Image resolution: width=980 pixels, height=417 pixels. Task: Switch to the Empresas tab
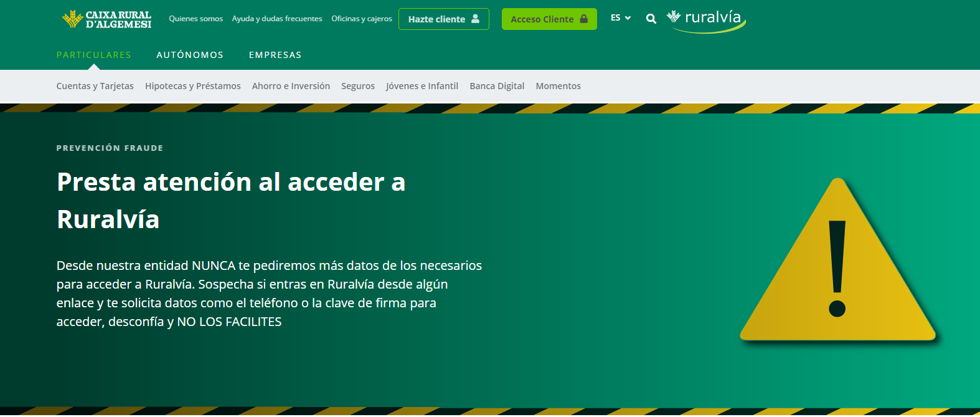point(275,55)
